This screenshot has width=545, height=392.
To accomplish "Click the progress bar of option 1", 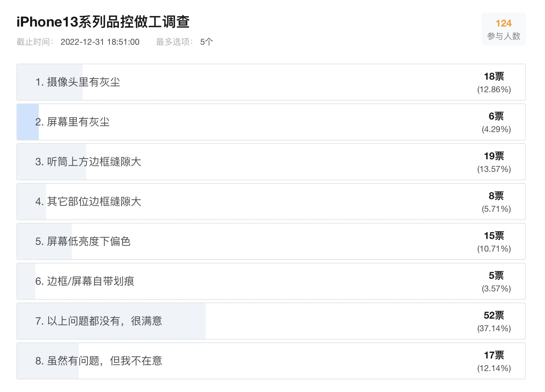I will (49, 82).
